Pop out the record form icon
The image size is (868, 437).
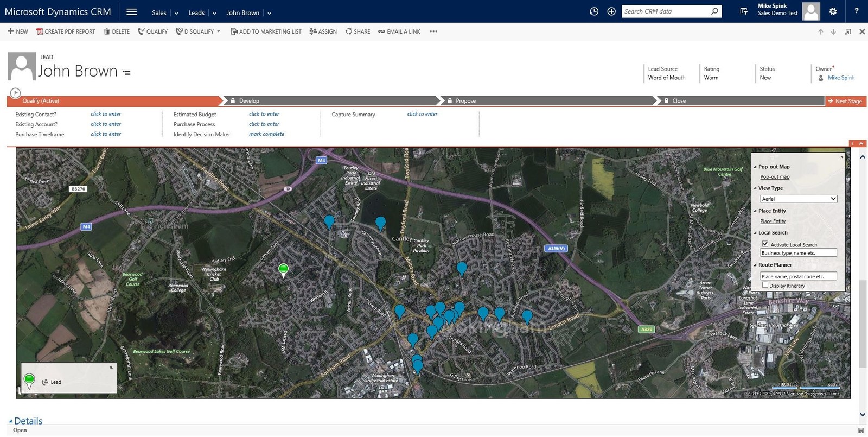pyautogui.click(x=848, y=32)
